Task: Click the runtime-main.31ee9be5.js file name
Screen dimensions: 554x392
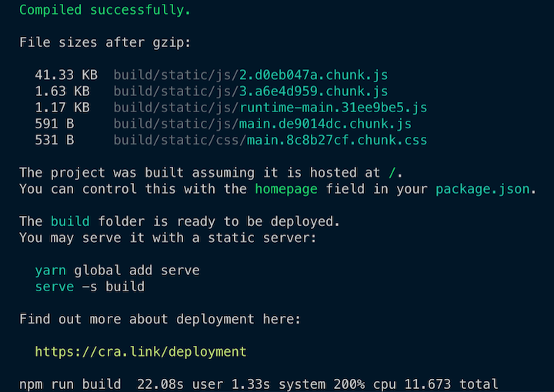Action: point(333,108)
